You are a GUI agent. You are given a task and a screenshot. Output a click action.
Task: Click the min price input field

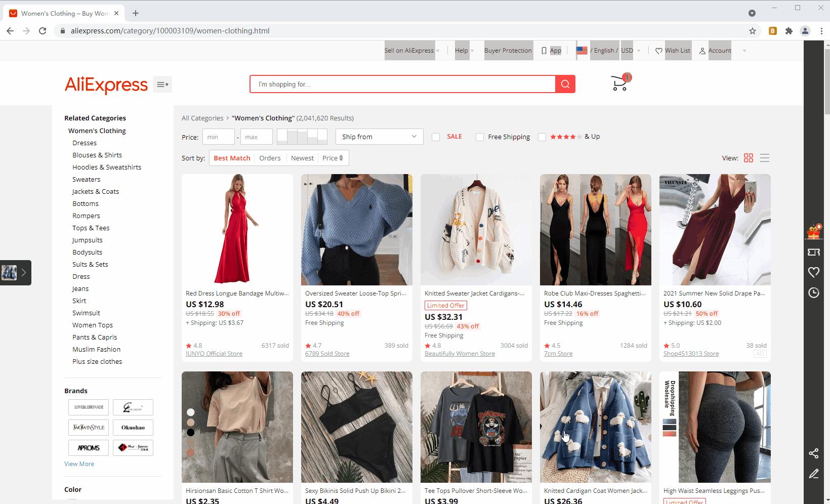click(x=219, y=137)
